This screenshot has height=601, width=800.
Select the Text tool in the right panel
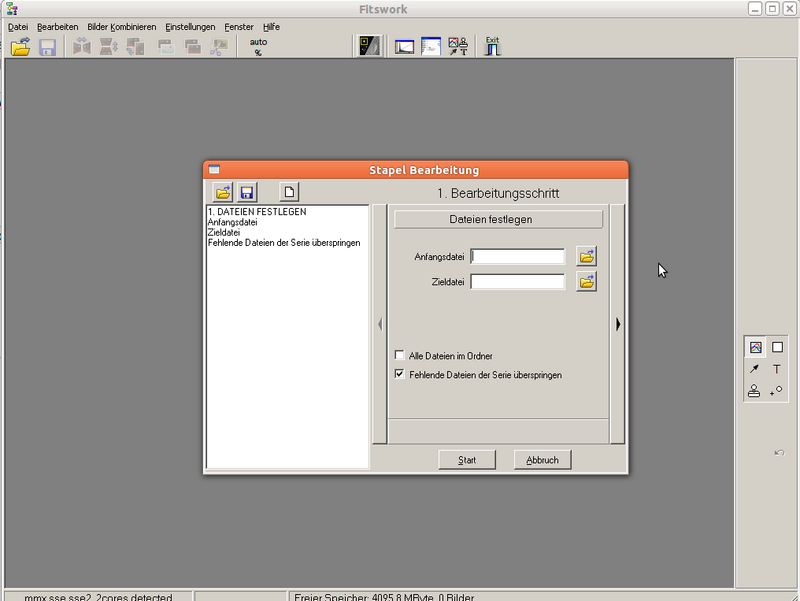point(776,368)
